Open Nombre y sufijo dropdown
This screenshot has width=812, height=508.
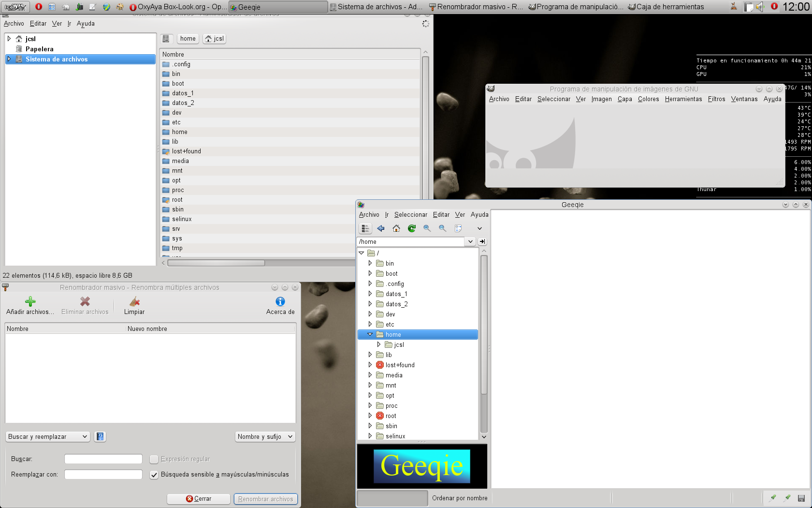tap(265, 436)
